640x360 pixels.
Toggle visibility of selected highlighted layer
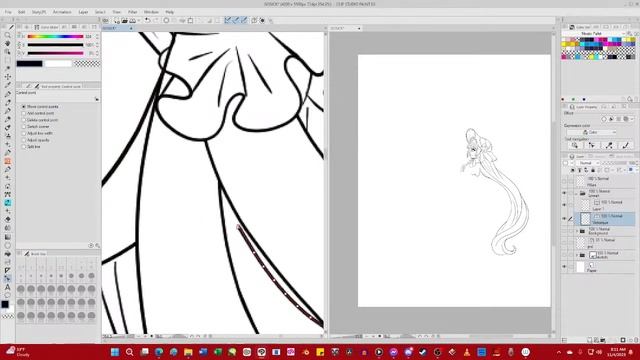pyautogui.click(x=564, y=219)
